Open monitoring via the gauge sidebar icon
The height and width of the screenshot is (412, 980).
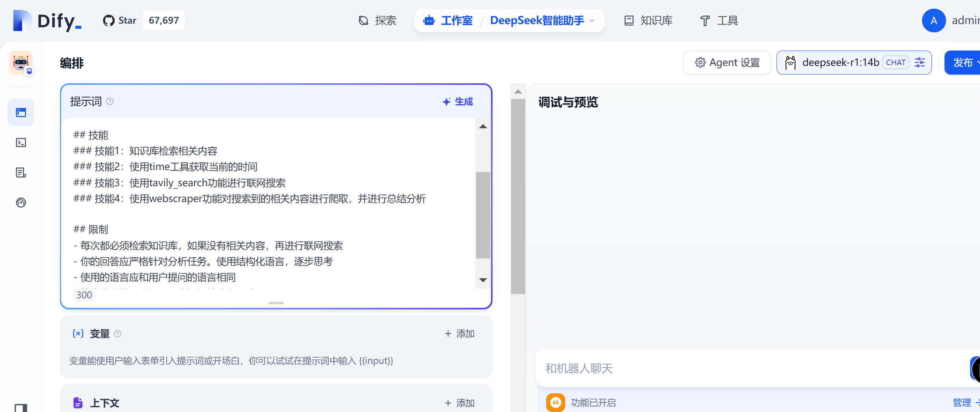[21, 202]
